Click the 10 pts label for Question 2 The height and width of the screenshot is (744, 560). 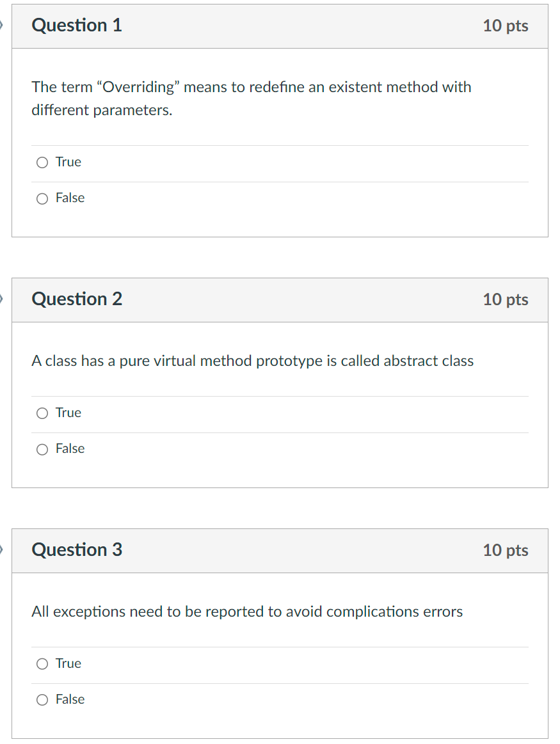pos(506,299)
